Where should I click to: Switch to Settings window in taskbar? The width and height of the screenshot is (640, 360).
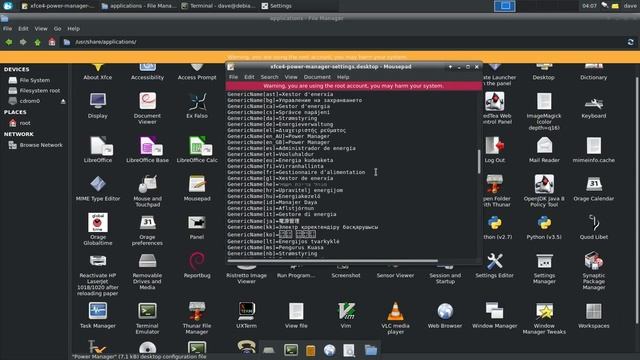tap(277, 6)
